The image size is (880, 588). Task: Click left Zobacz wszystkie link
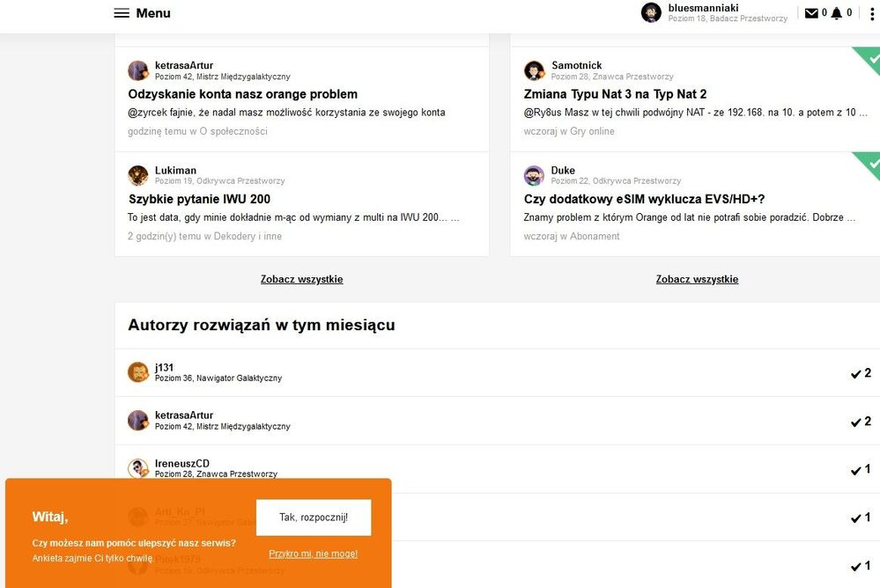coord(301,279)
